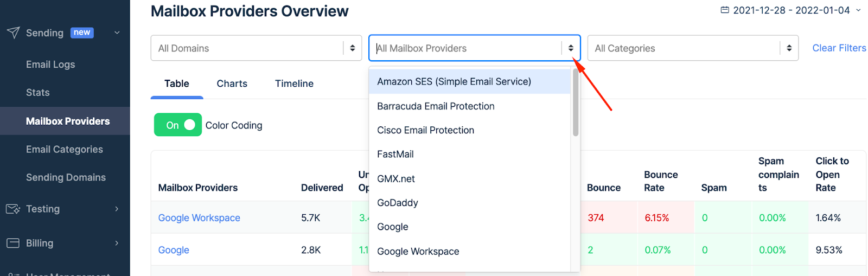The height and width of the screenshot is (276, 868).
Task: Choose FastMail from the dropdown list
Action: click(x=470, y=154)
